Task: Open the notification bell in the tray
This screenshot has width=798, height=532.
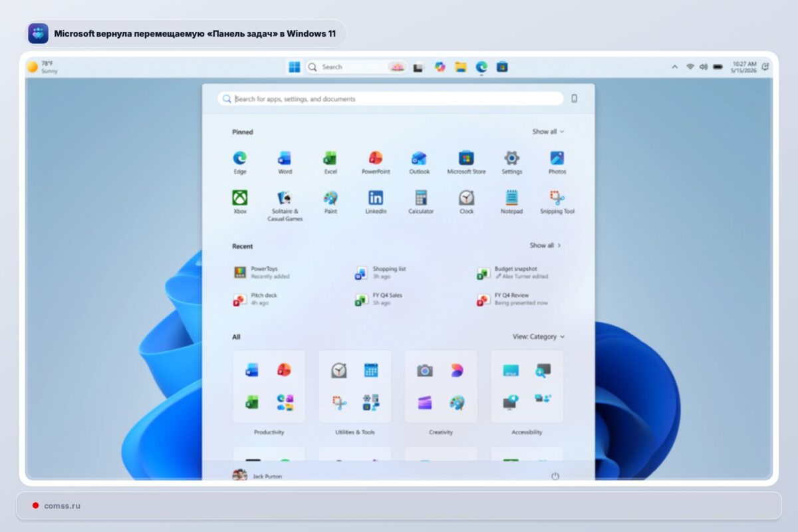Action: [x=765, y=66]
